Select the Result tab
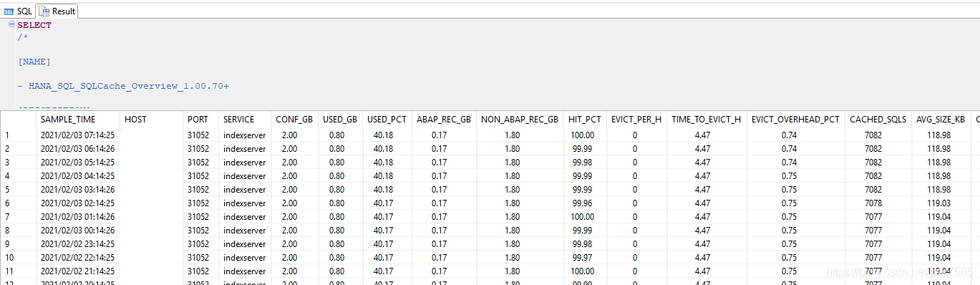 [x=57, y=11]
